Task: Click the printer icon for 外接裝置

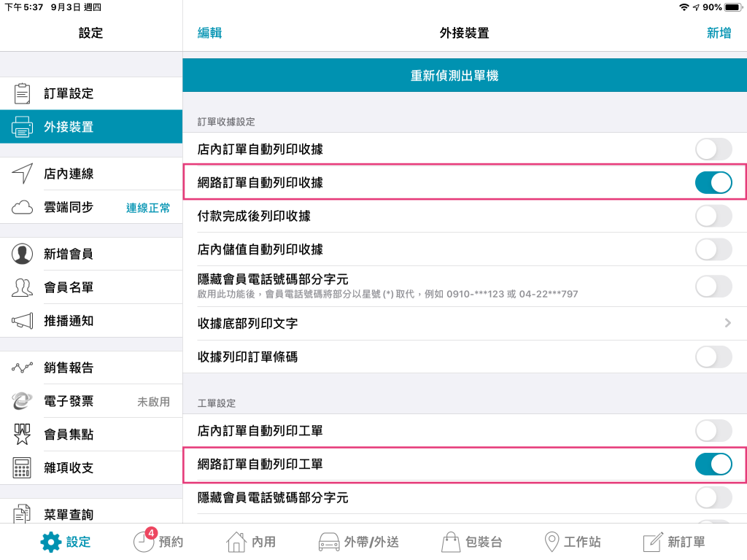Action: pos(23,127)
